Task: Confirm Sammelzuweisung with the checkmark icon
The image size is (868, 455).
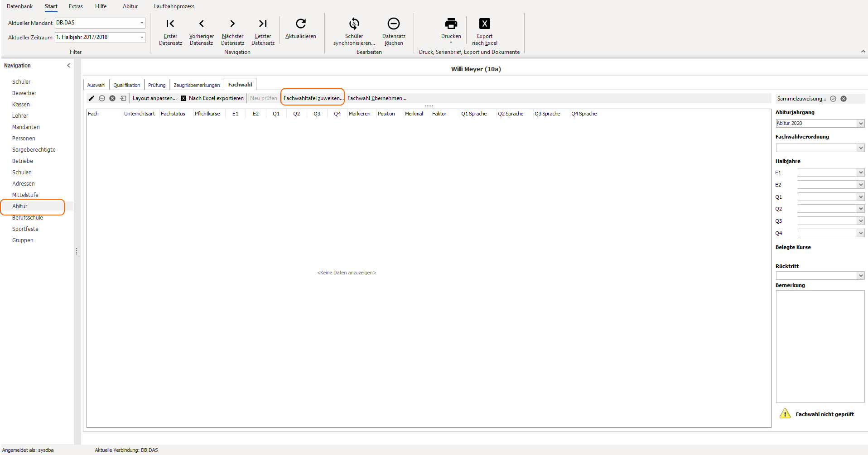Action: [833, 99]
